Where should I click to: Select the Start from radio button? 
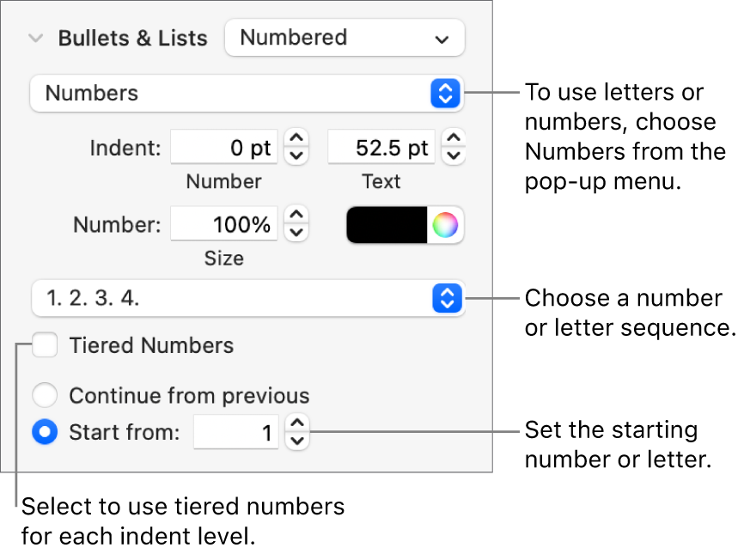click(45, 432)
